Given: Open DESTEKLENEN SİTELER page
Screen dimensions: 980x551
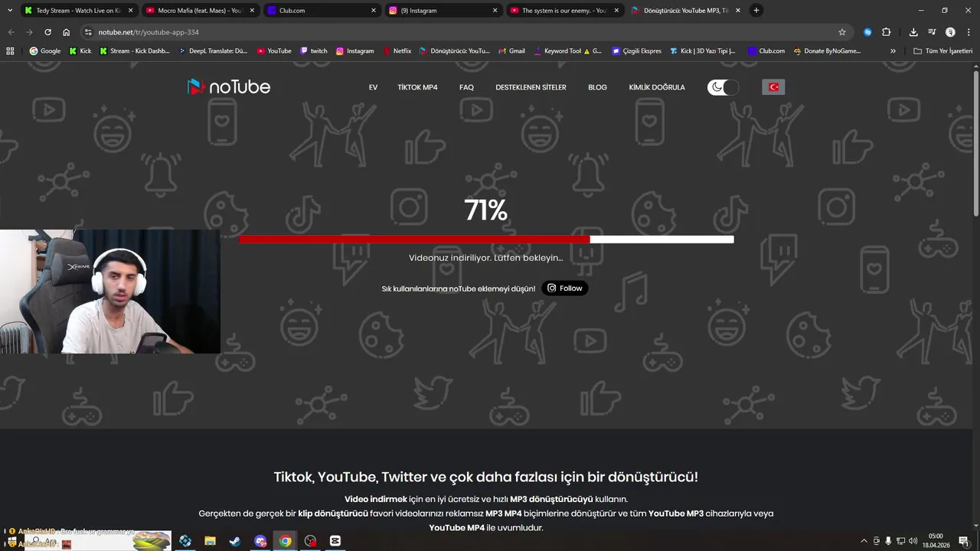Looking at the screenshot, I should tap(531, 87).
